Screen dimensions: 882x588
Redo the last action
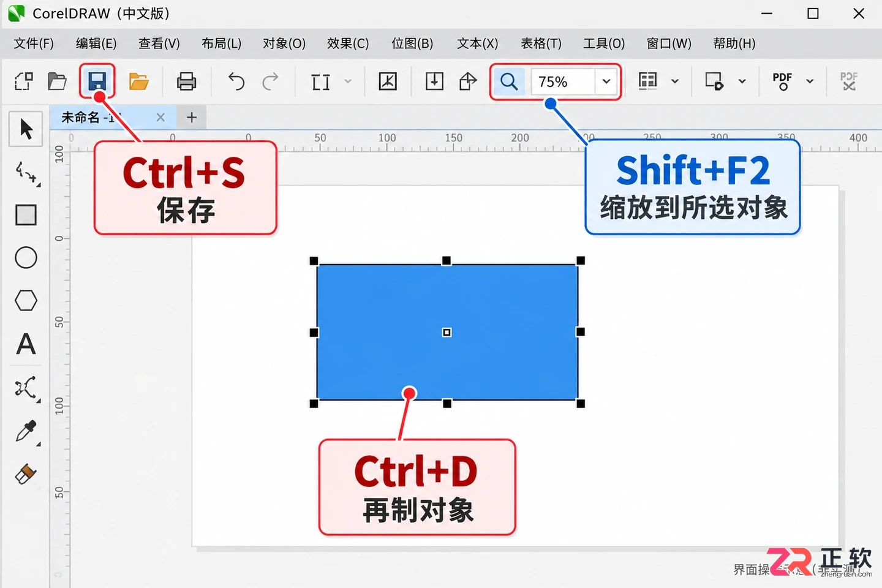pos(270,81)
